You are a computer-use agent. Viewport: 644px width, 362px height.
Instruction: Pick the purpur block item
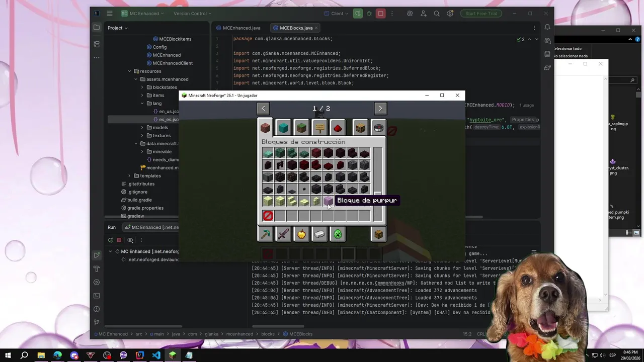coord(328,201)
